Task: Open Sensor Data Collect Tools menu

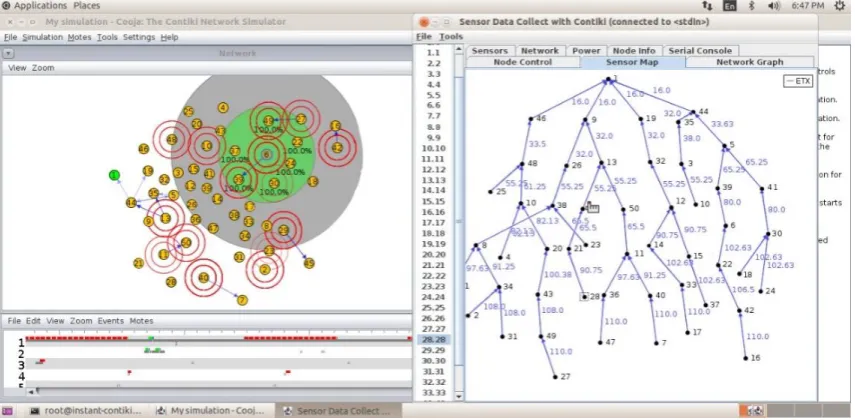Action: point(451,37)
